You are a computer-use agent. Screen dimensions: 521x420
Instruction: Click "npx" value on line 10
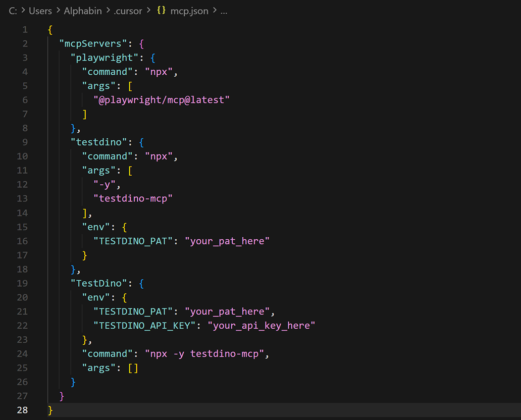pyautogui.click(x=159, y=156)
